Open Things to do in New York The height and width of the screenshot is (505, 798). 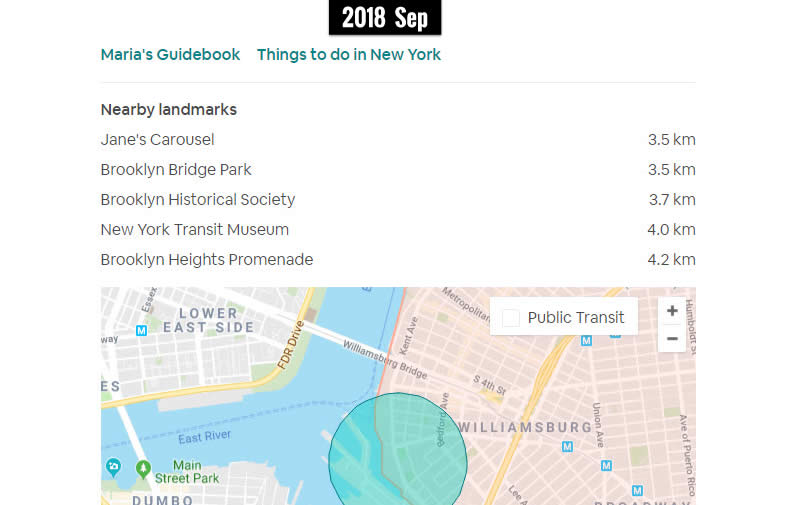coord(349,54)
